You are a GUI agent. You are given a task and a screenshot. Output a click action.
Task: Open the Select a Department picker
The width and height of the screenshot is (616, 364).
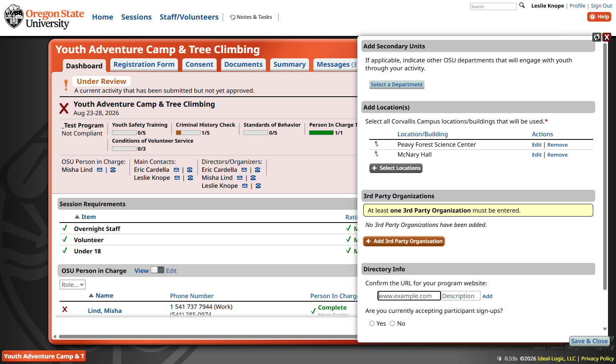[x=397, y=85]
